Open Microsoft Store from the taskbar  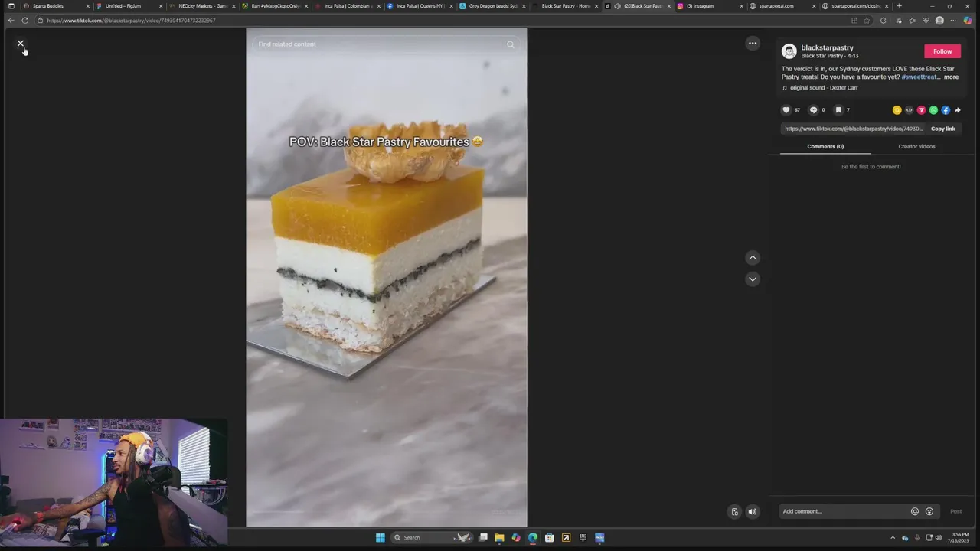pos(550,537)
